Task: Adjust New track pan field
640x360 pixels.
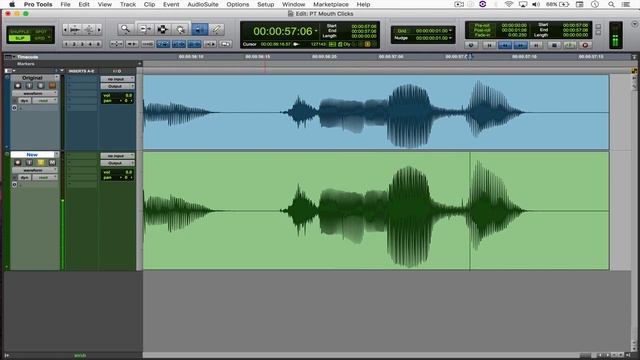Action: [117, 178]
